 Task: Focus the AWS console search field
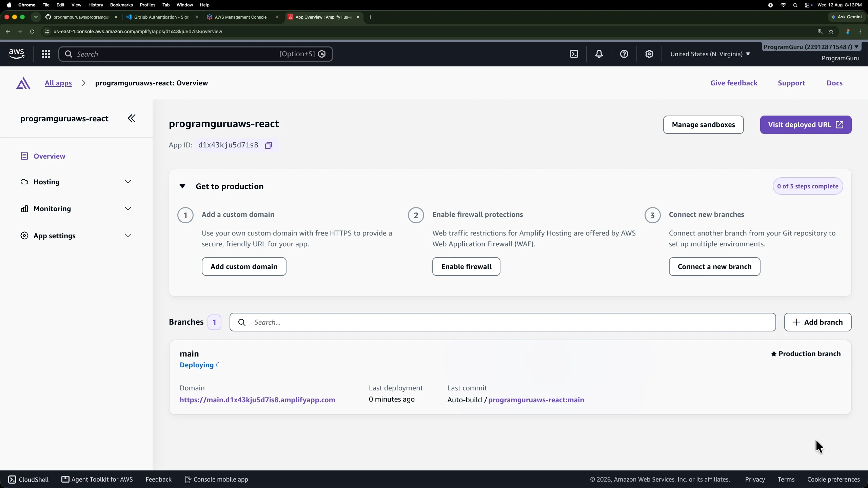[195, 54]
